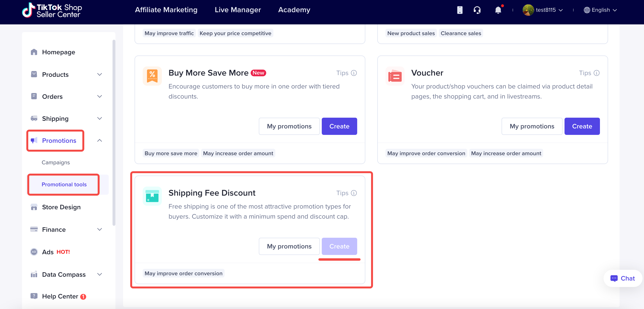Screen dimensions: 644x309
Task: Expand the Data Compass section
Action: (100, 275)
